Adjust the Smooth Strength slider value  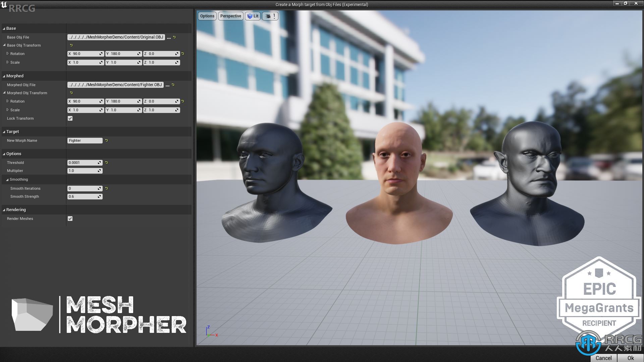(x=84, y=196)
